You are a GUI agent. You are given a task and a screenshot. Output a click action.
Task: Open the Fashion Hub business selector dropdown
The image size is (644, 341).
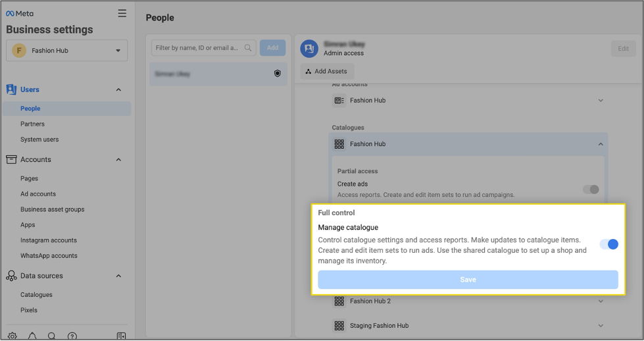(66, 51)
